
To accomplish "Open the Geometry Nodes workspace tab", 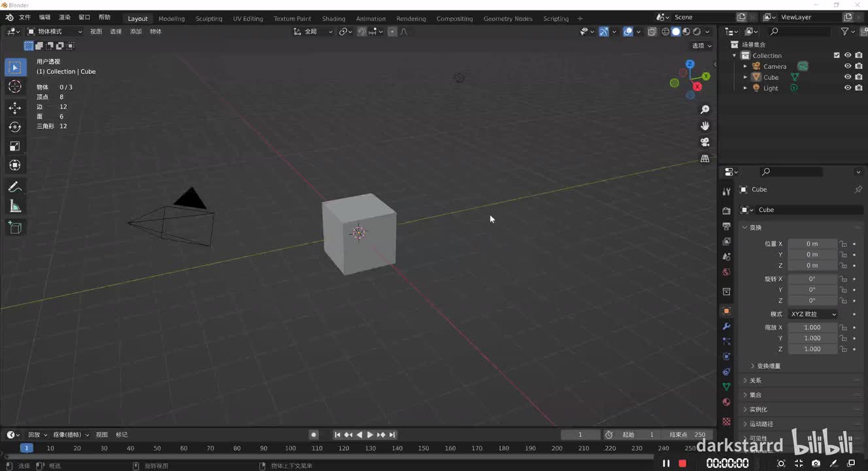I will [508, 18].
